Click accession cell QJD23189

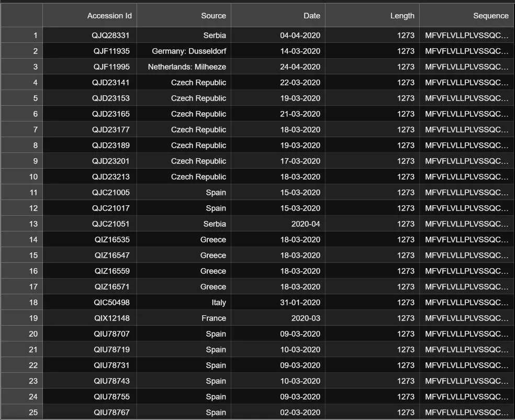pyautogui.click(x=89, y=145)
